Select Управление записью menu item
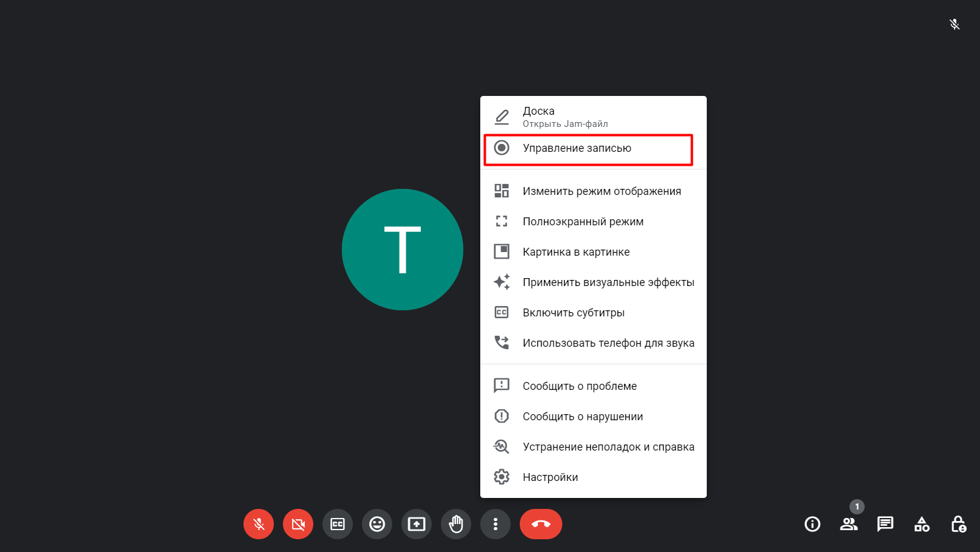The width and height of the screenshot is (980, 552). (x=593, y=148)
